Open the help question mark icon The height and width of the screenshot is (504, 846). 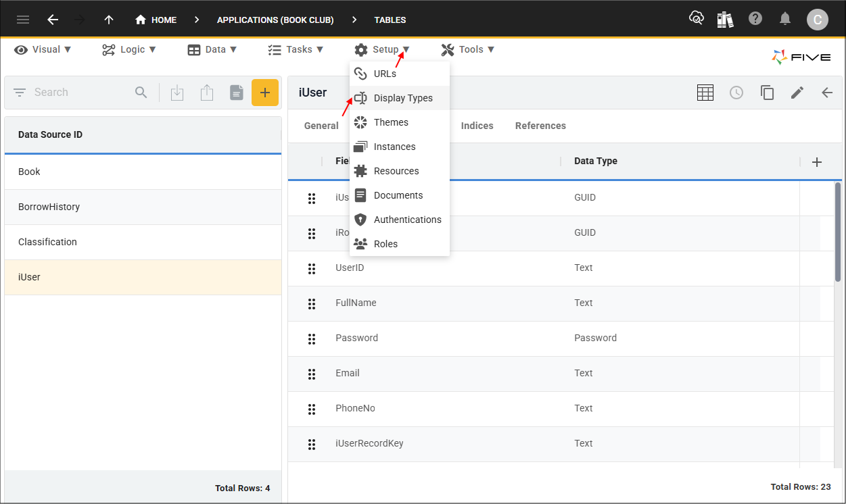(755, 19)
